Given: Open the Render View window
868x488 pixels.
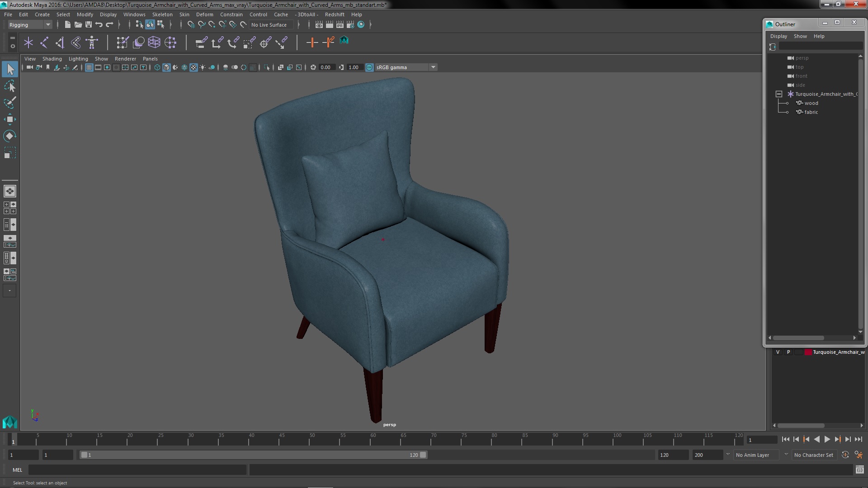Looking at the screenshot, I should click(319, 25).
